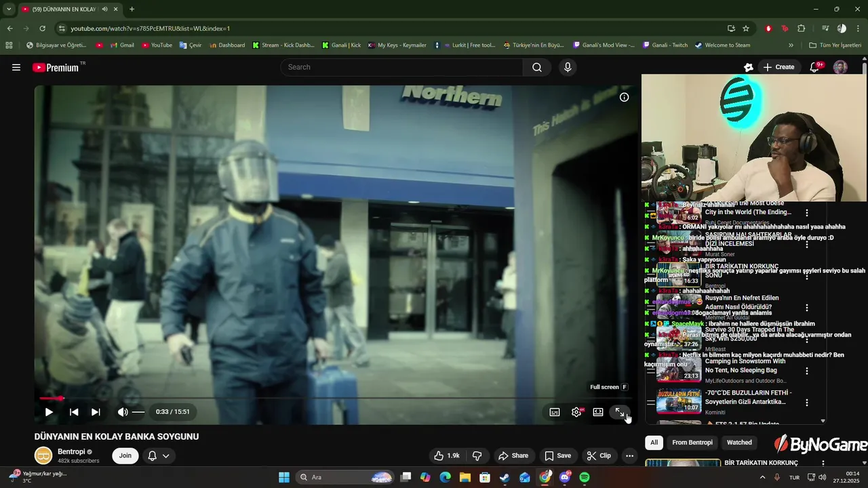The height and width of the screenshot is (488, 868).
Task: Open subscription notification dropdown
Action: (159, 455)
